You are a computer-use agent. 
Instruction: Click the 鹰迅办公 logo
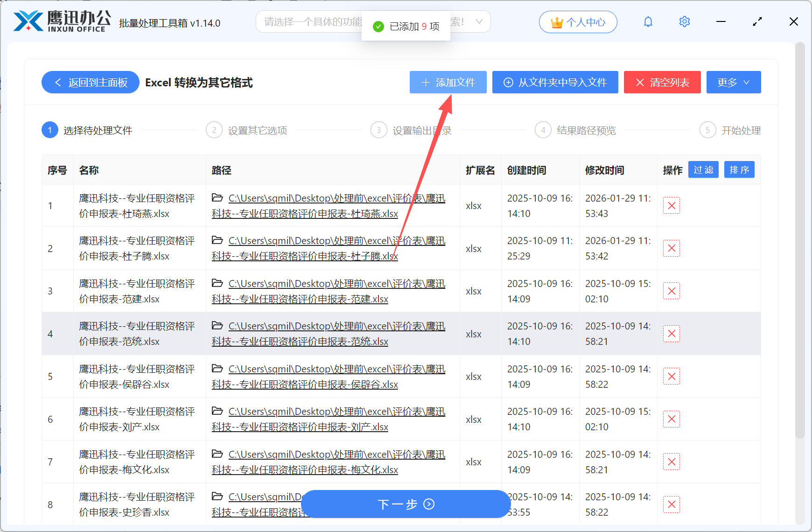click(60, 20)
